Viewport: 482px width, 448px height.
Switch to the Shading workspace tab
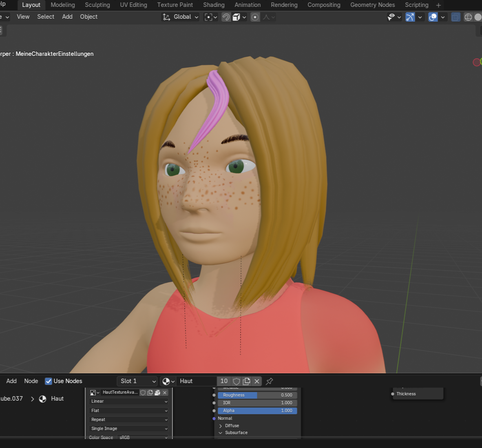pos(214,5)
